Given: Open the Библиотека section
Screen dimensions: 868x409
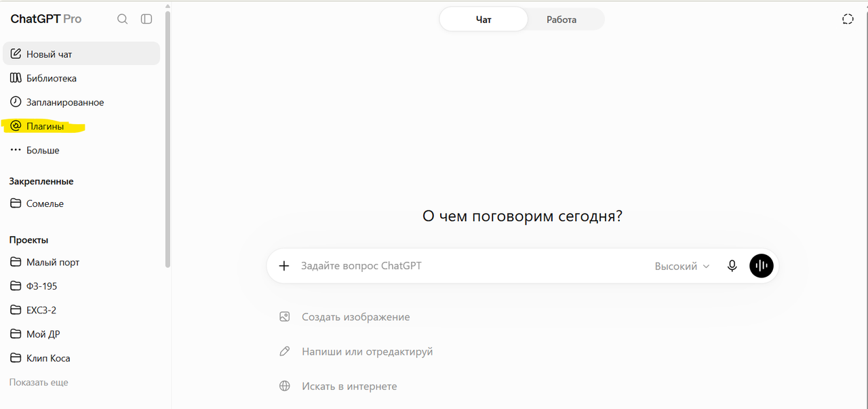Looking at the screenshot, I should 81,78.
